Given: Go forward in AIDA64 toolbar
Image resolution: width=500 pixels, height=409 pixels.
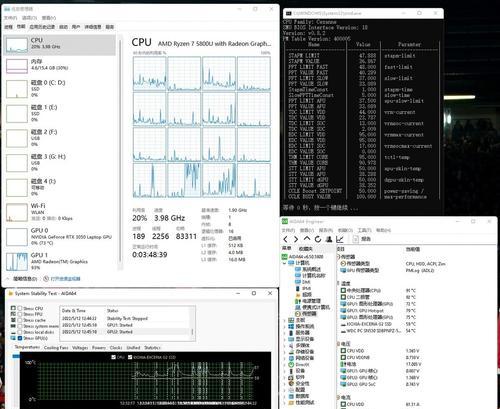Looking at the screenshot, I should tap(296, 239).
